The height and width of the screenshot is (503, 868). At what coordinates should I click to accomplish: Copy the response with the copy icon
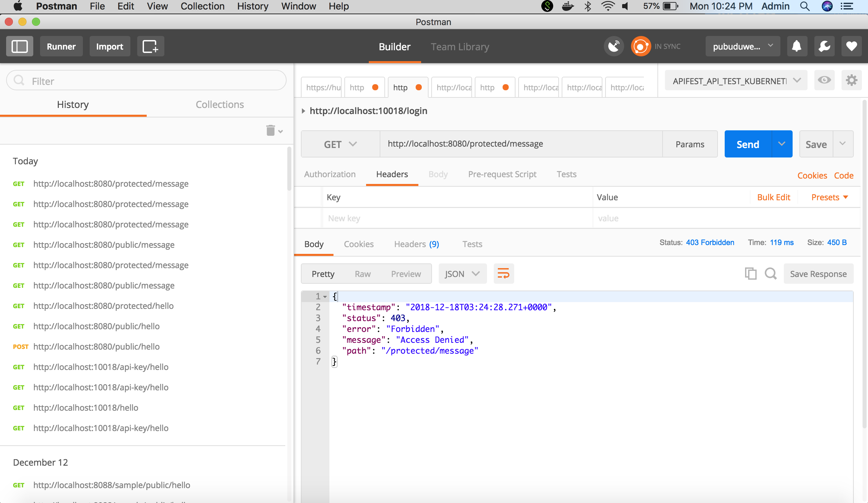click(x=751, y=274)
